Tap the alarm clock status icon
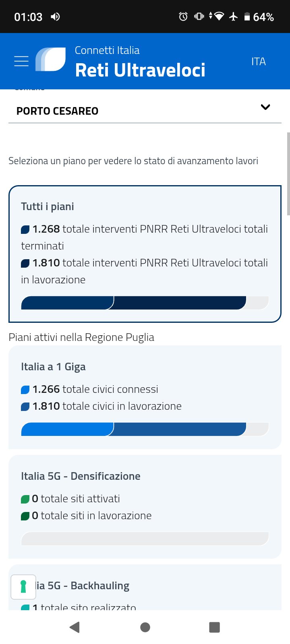The width and height of the screenshot is (290, 644). 183,17
